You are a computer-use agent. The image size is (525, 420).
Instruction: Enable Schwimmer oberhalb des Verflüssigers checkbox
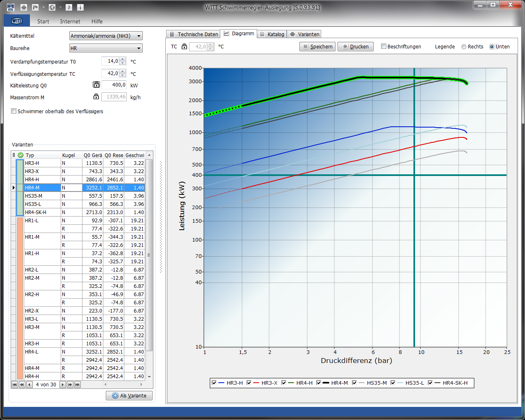pos(14,111)
